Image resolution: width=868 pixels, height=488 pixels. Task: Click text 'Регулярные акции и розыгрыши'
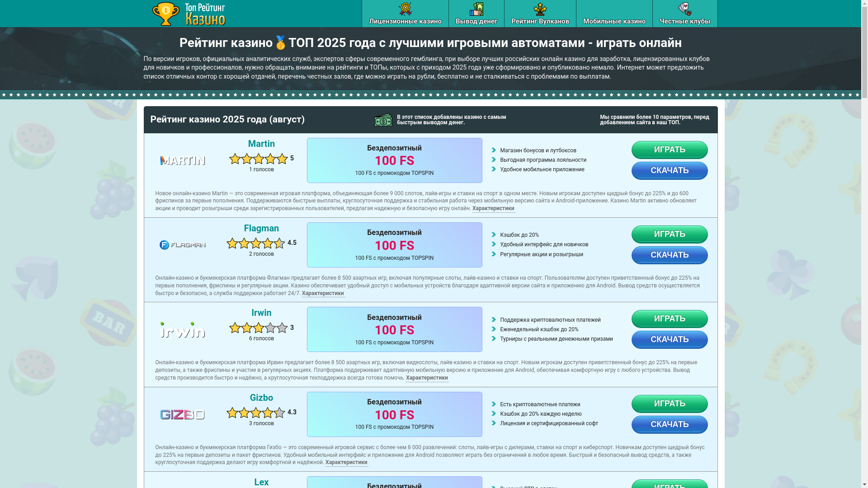click(x=542, y=254)
